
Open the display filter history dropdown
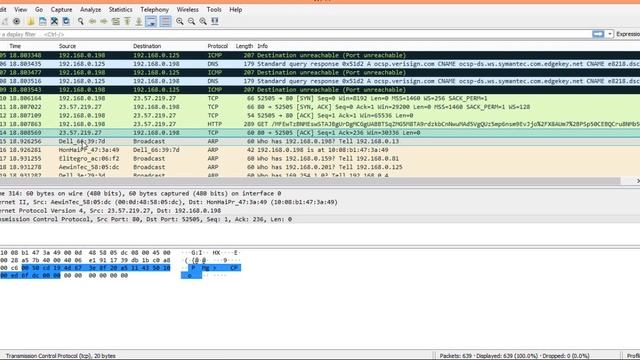[610, 34]
